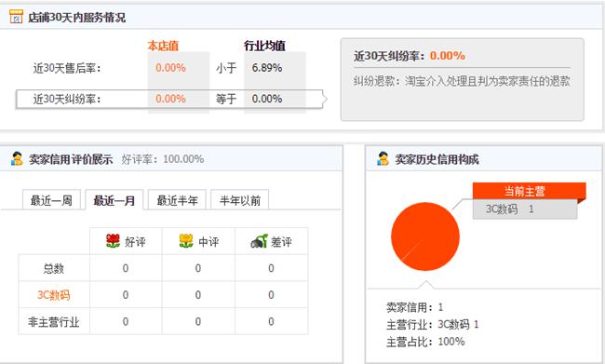Click the 主营行业：3C数码 1 text

(433, 324)
